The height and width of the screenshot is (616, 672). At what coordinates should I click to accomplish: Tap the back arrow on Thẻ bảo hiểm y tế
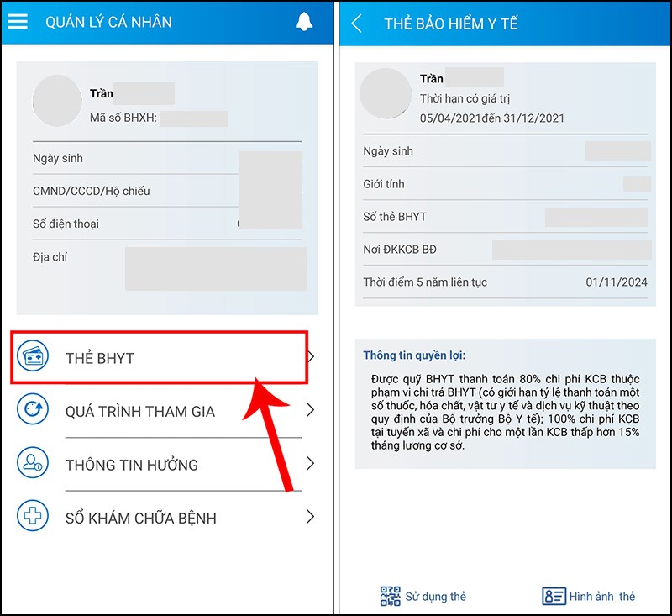(357, 24)
